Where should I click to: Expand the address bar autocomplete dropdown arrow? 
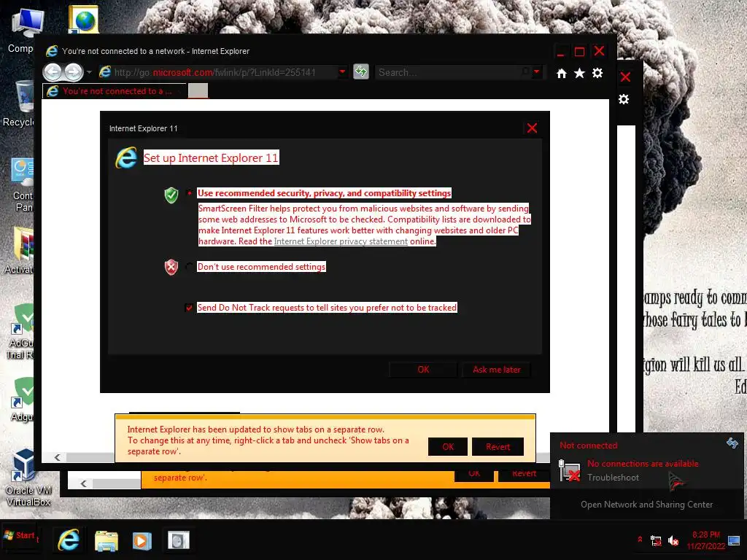[342, 72]
